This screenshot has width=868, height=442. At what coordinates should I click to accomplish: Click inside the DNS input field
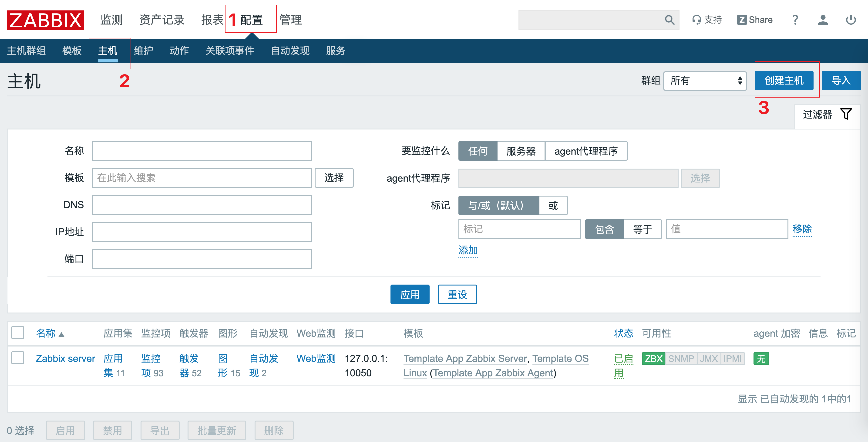[202, 205]
